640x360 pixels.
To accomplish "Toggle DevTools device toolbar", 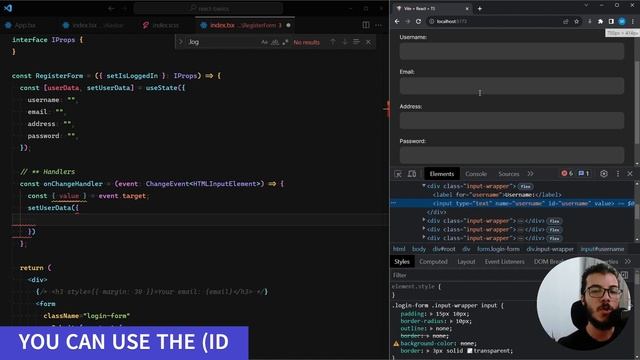I will (412, 174).
